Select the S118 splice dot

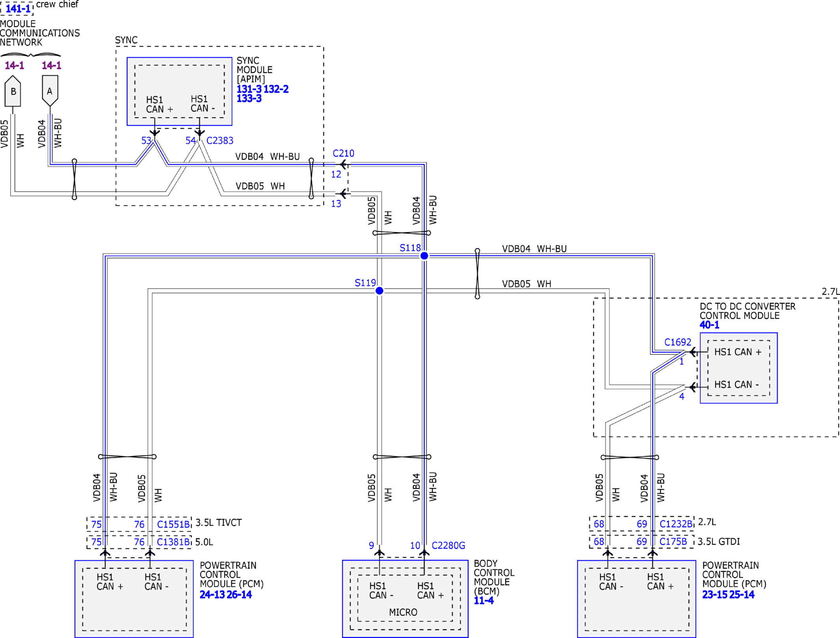(424, 256)
